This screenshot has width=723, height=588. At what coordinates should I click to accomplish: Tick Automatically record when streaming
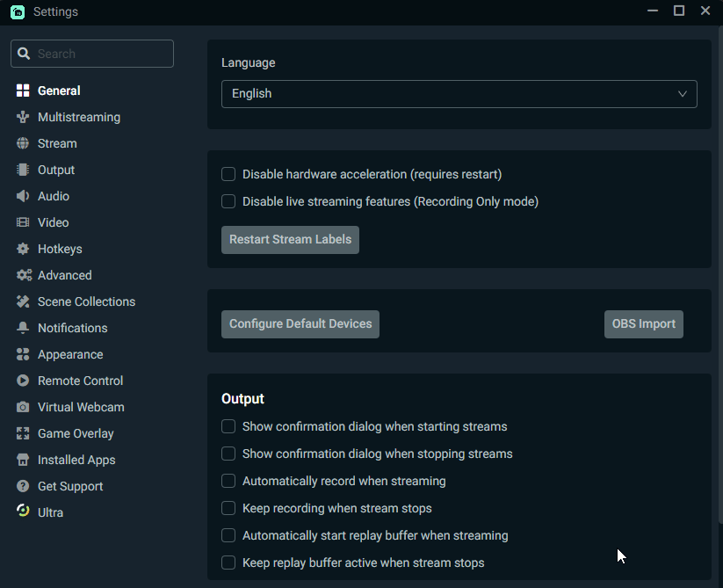click(x=228, y=481)
